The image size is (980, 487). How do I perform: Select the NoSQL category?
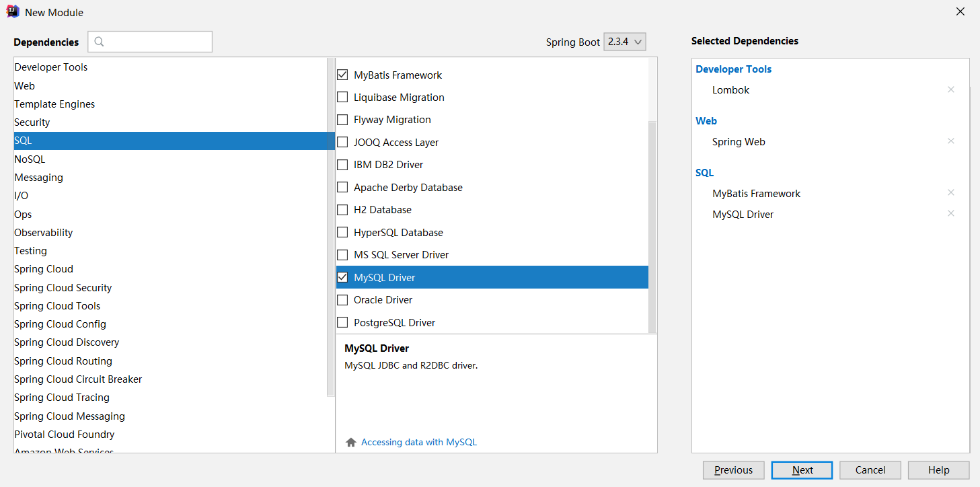(30, 159)
